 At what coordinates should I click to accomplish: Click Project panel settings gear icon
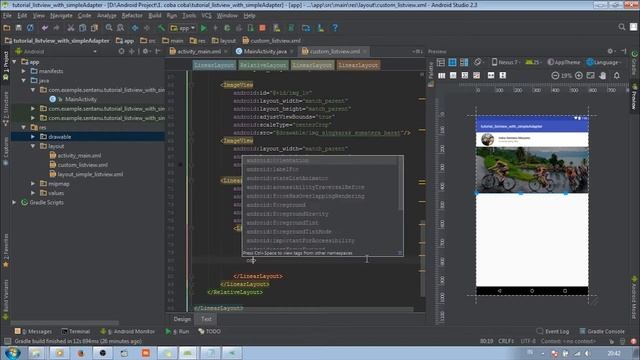coord(146,51)
